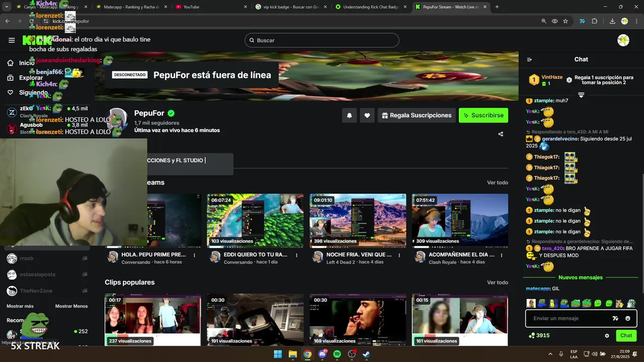Click the notification bell next to PepuFor
The image size is (644, 362).
click(x=349, y=116)
